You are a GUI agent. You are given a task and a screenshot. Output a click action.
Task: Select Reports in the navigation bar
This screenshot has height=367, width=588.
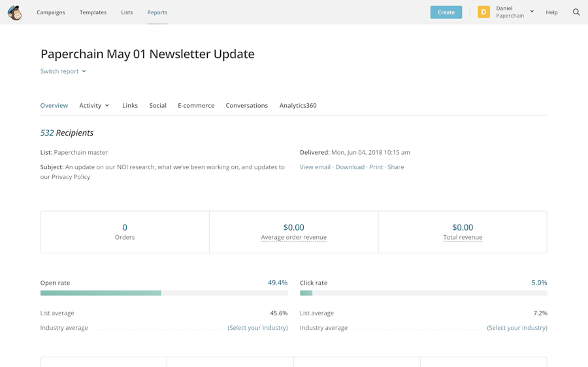[157, 12]
